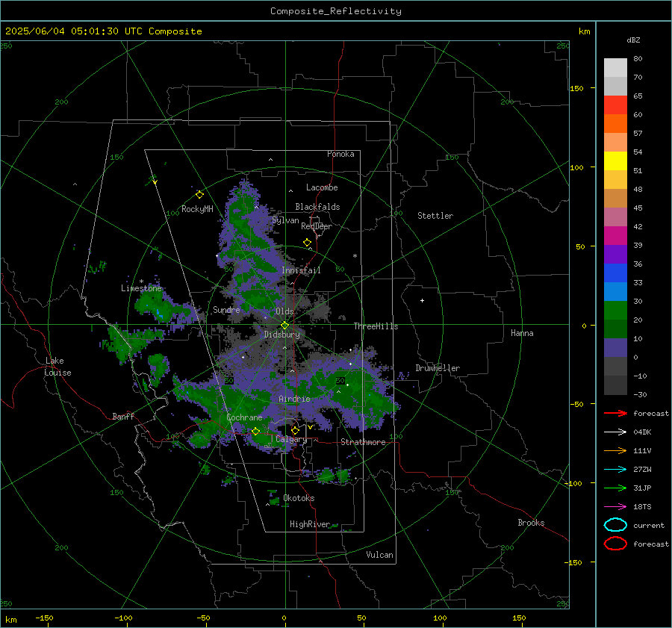Click the Hanna town label

pos(522,333)
